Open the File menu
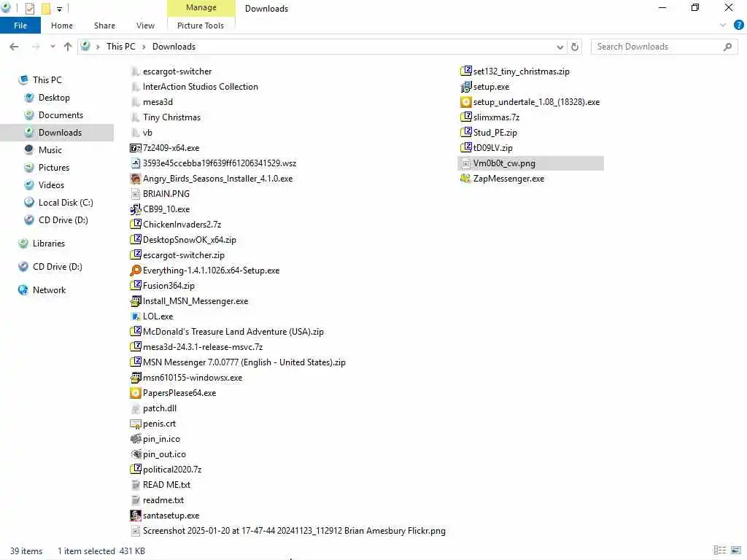Image resolution: width=747 pixels, height=560 pixels. coord(20,26)
